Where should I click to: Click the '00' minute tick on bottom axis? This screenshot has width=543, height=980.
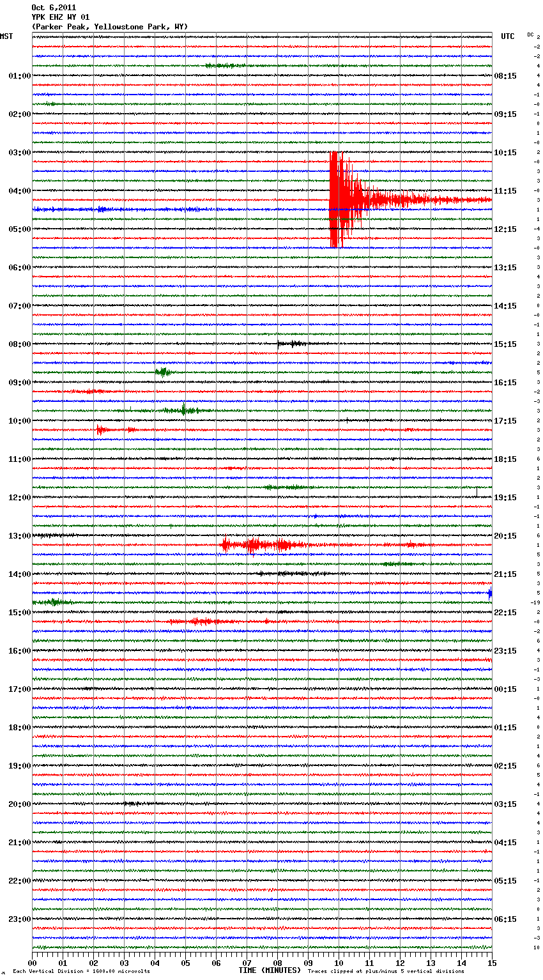pos(33,963)
